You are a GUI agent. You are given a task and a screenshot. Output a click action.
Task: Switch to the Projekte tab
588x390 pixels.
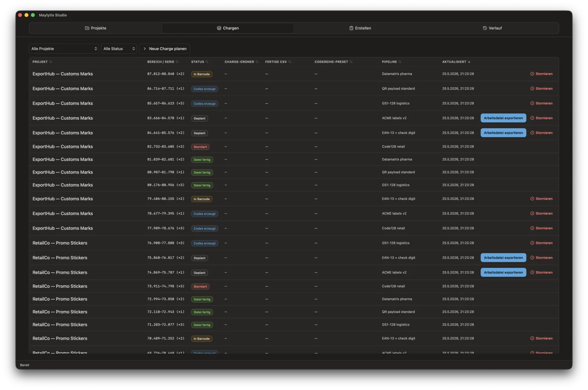[96, 28]
